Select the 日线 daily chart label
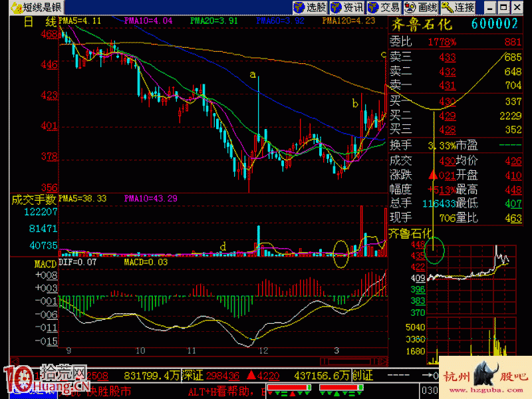The image size is (532, 399). 40,22
